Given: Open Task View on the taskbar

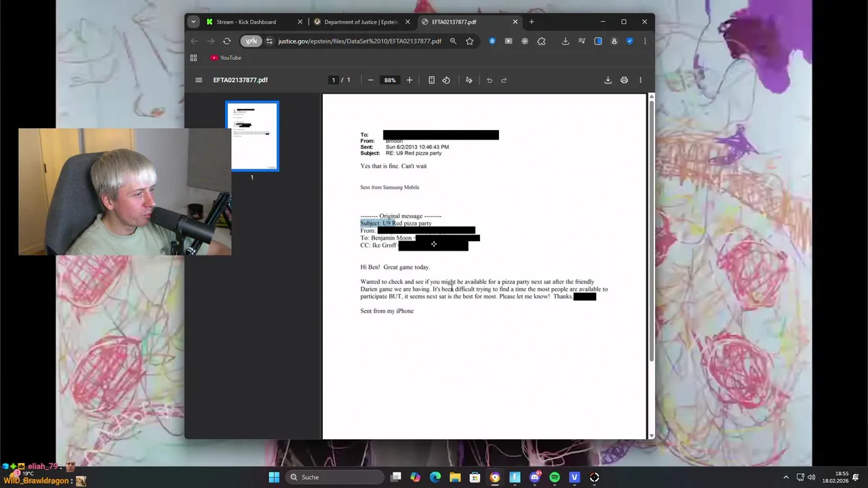Looking at the screenshot, I should coord(396,477).
